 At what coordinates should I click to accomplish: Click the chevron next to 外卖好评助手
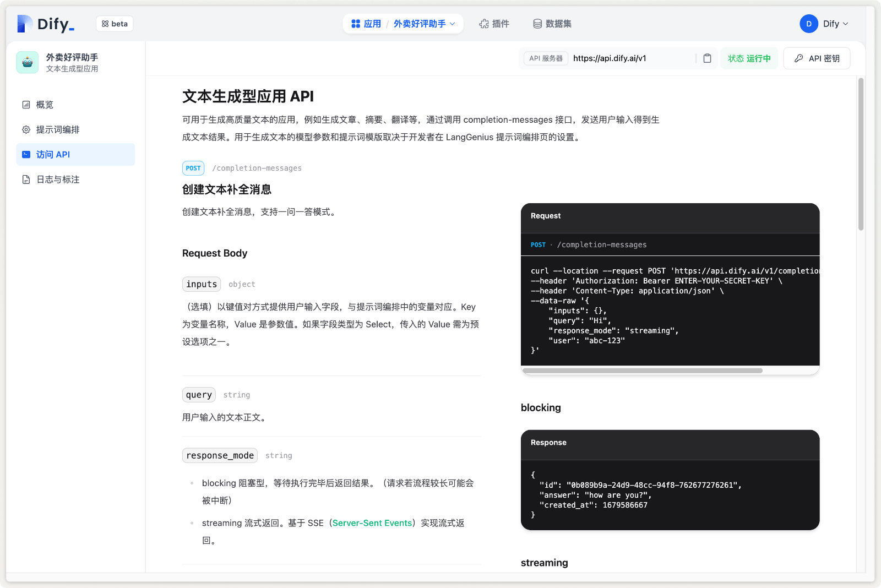453,24
